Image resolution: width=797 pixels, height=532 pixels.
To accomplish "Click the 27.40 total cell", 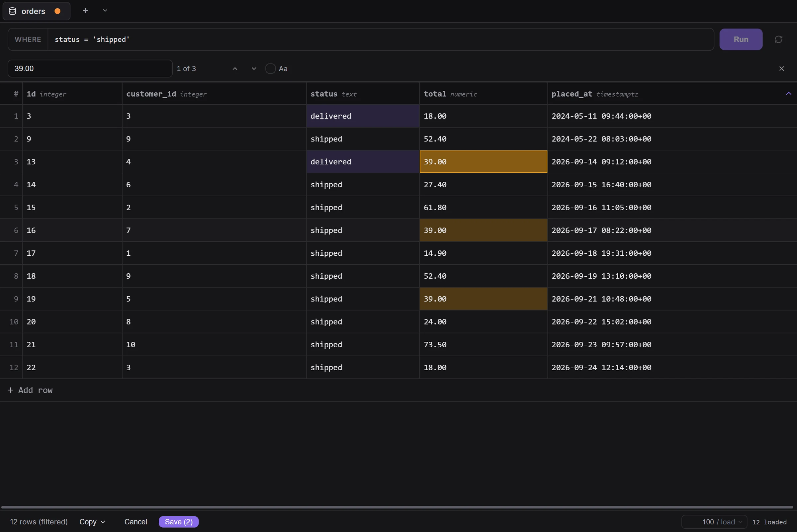I will tap(483, 185).
